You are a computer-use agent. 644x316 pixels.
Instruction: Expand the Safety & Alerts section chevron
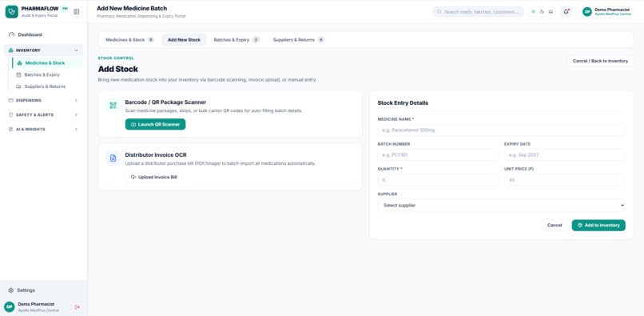[76, 114]
